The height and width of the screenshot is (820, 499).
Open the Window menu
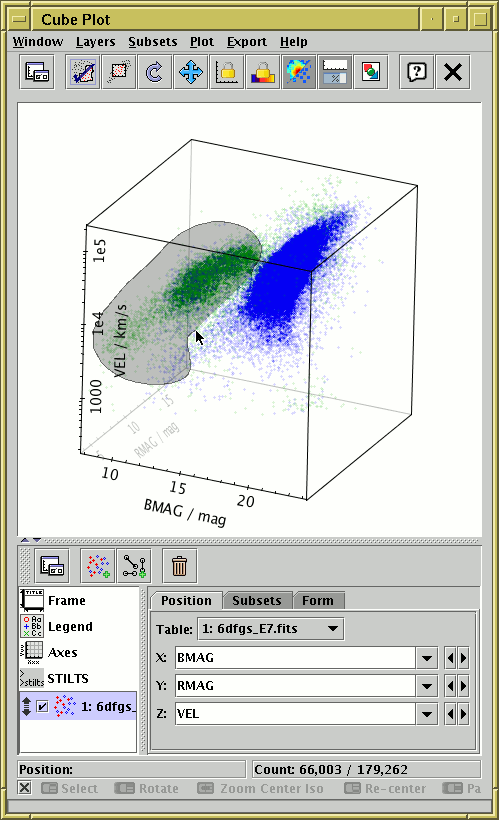38,42
